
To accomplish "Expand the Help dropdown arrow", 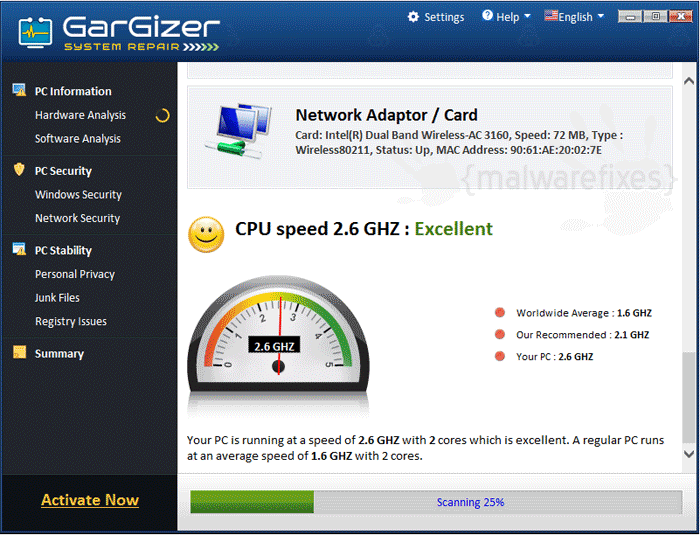I will [x=527, y=16].
